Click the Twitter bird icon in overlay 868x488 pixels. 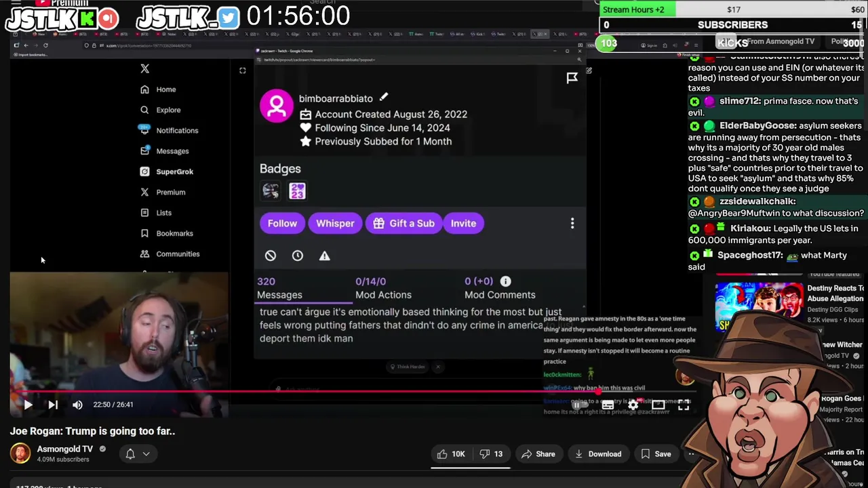229,18
